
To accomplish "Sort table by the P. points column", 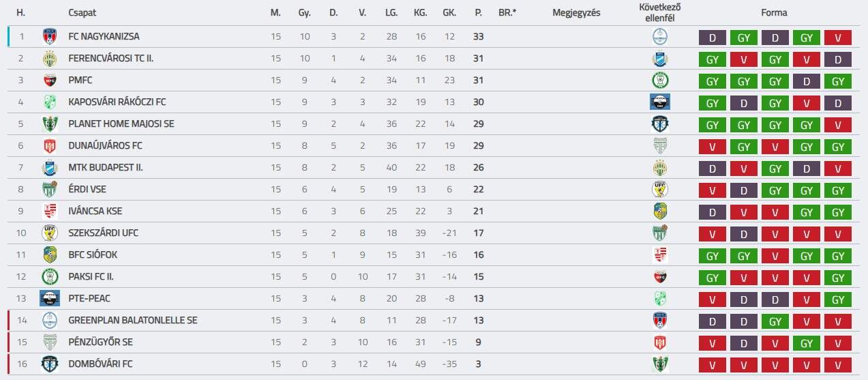I will click(x=478, y=12).
